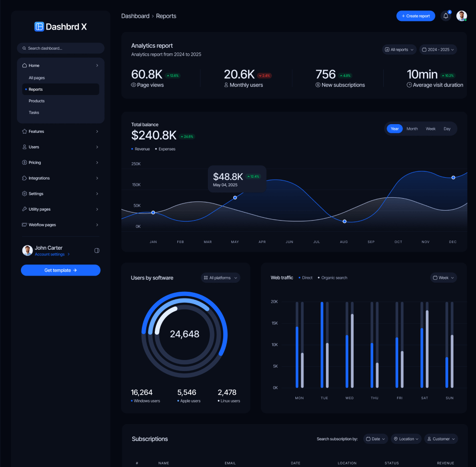Open the All platforms dropdown
Screen dimensions: 476x467
[x=220, y=277]
